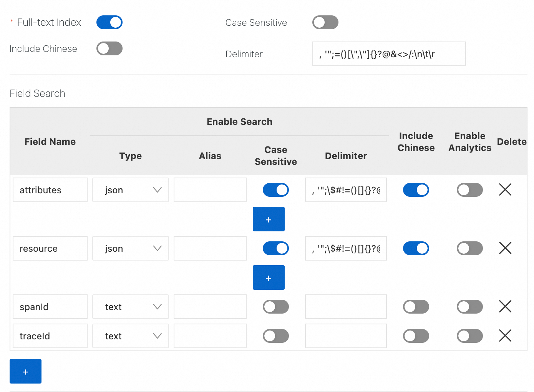Viewport: 534px width, 392px height.
Task: Delete the attributes field row
Action: coord(505,189)
